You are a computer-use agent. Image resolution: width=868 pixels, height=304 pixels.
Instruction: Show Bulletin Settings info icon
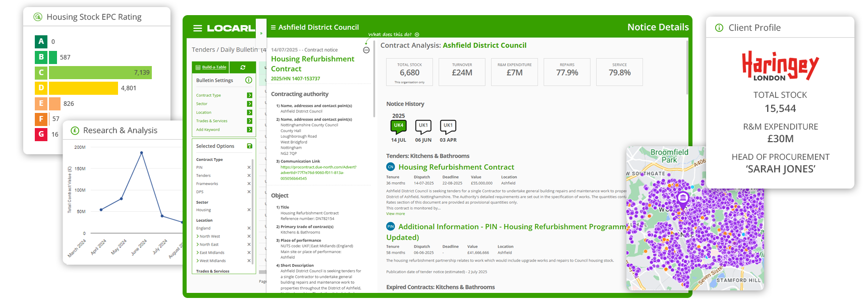click(249, 80)
